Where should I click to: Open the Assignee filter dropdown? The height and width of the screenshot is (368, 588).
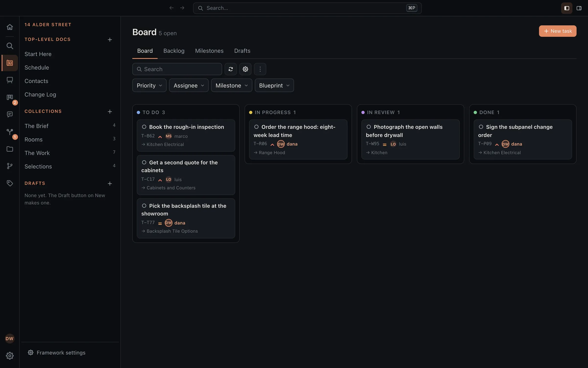click(x=189, y=85)
